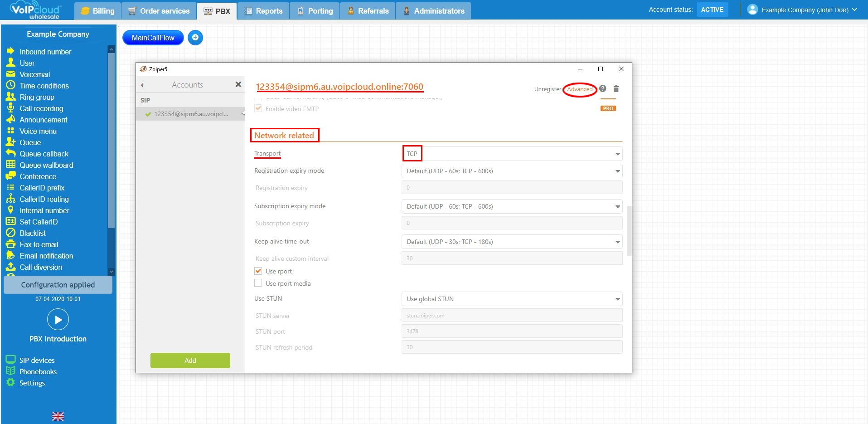Enable Use rport media checkbox
Image resolution: width=868 pixels, height=424 pixels.
[258, 283]
